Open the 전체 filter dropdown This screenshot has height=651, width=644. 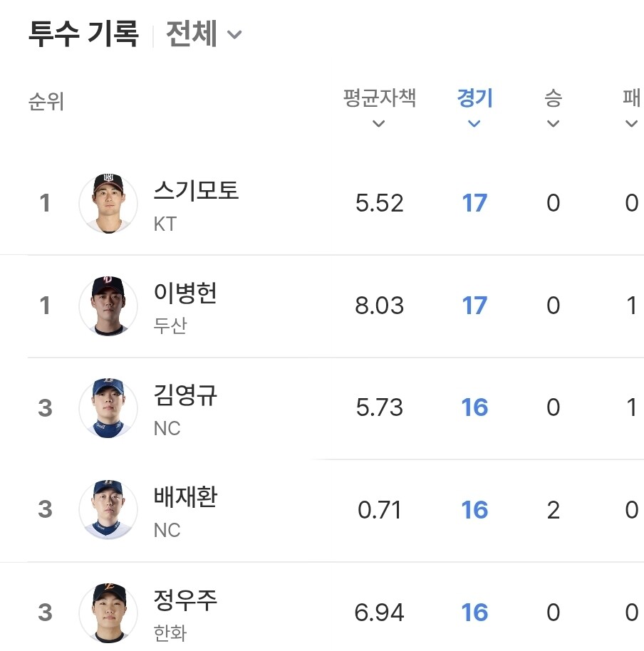tap(204, 34)
